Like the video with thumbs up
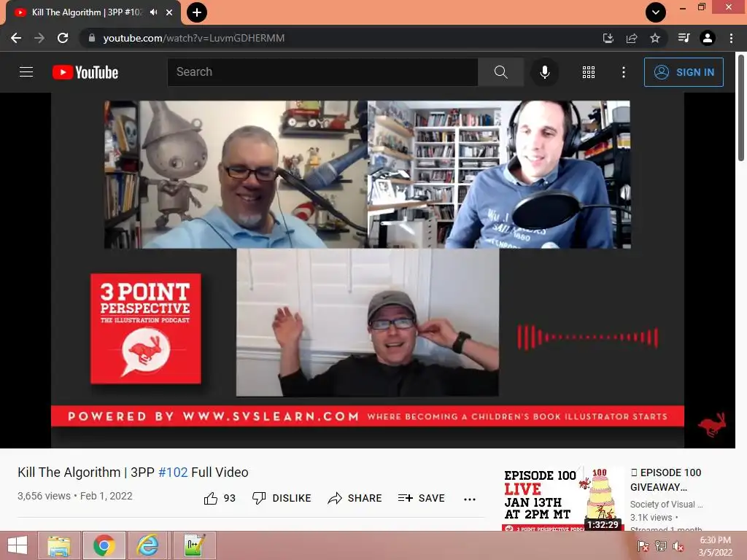This screenshot has width=747, height=560. click(x=220, y=498)
